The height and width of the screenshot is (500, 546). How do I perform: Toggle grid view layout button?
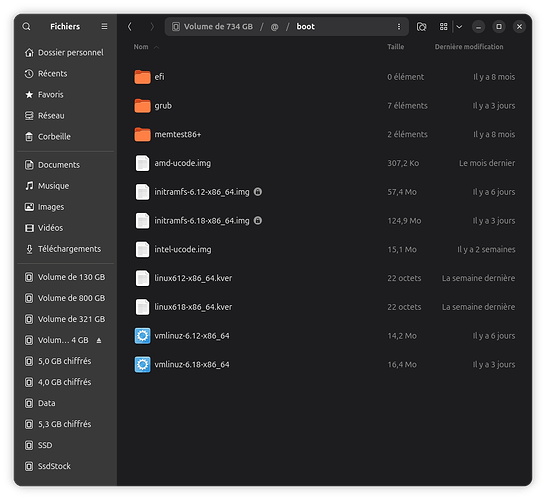point(443,27)
